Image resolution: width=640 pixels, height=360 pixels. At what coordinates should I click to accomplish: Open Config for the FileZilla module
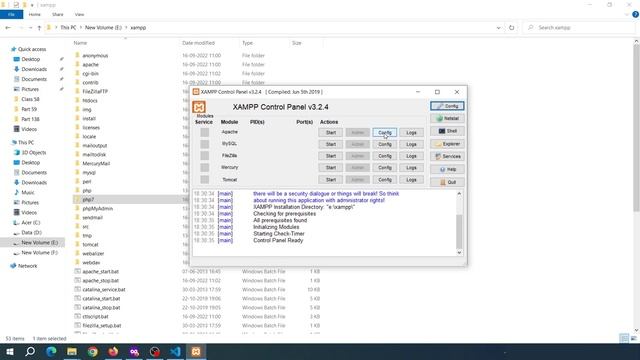click(384, 156)
